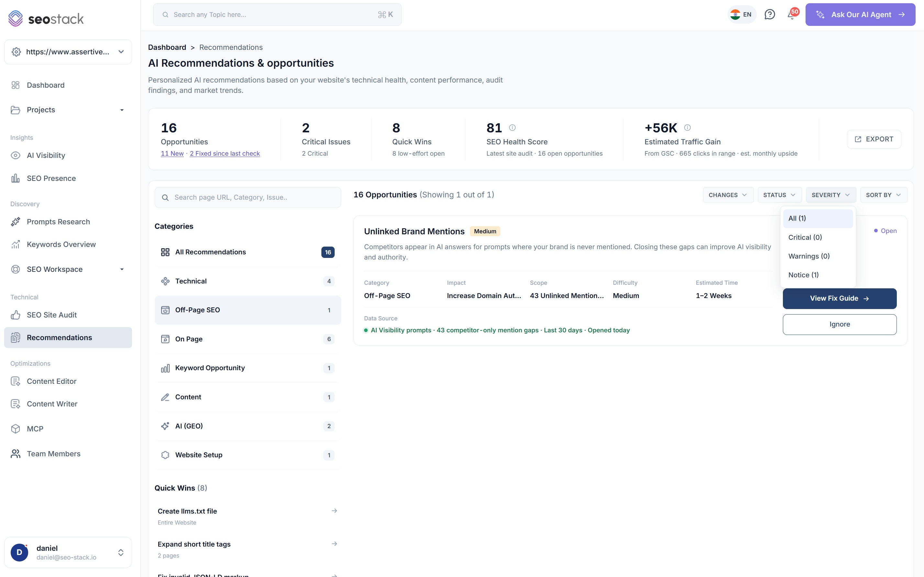Open Recommendations in the sidebar
Image resolution: width=924 pixels, height=577 pixels.
[68, 337]
